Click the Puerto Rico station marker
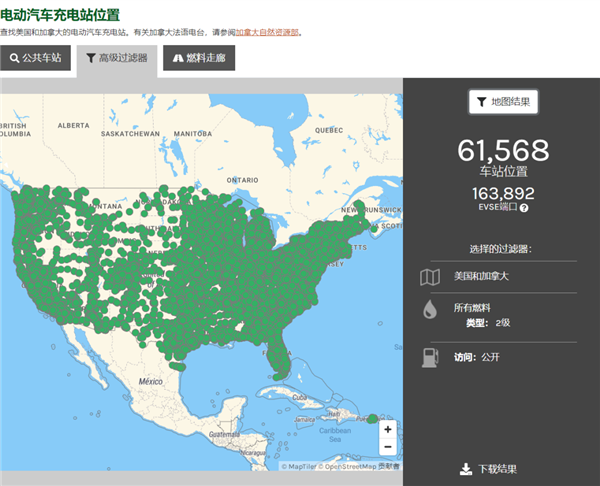The height and width of the screenshot is (486, 600). click(372, 419)
